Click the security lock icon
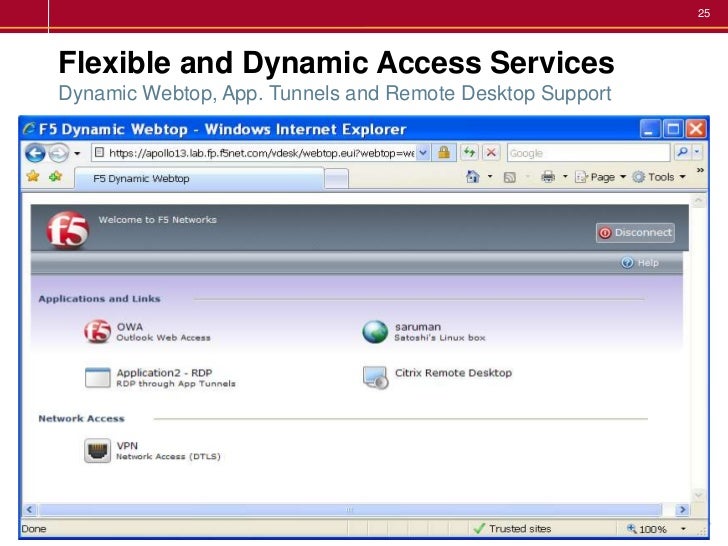 point(444,153)
